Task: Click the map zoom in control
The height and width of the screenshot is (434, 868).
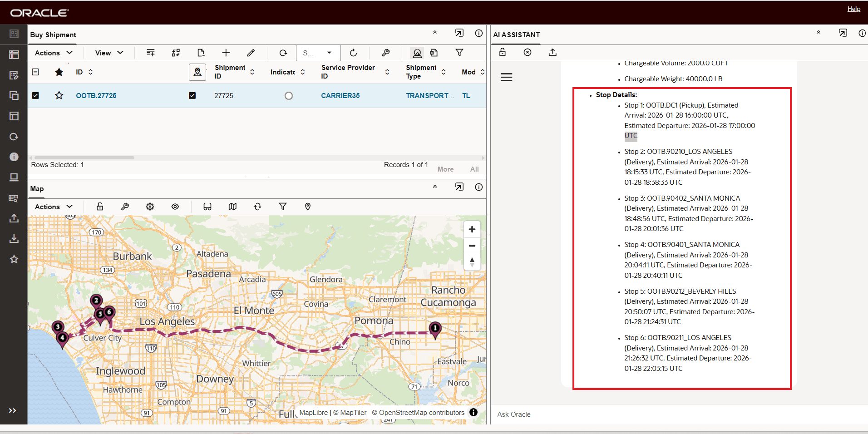Action: pos(472,229)
